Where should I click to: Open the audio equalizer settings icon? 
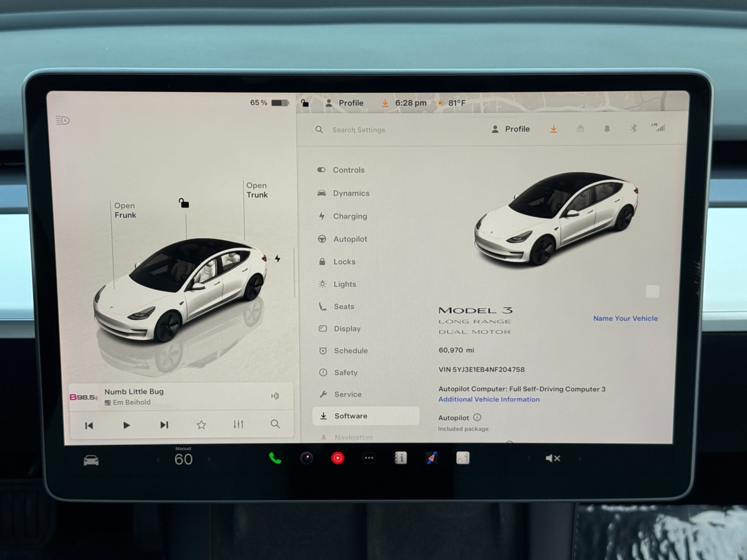tap(238, 424)
